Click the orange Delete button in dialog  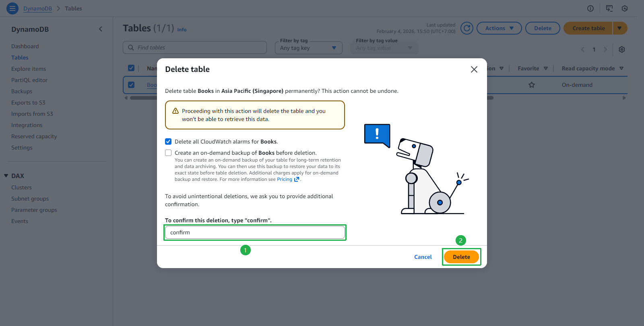pyautogui.click(x=461, y=257)
